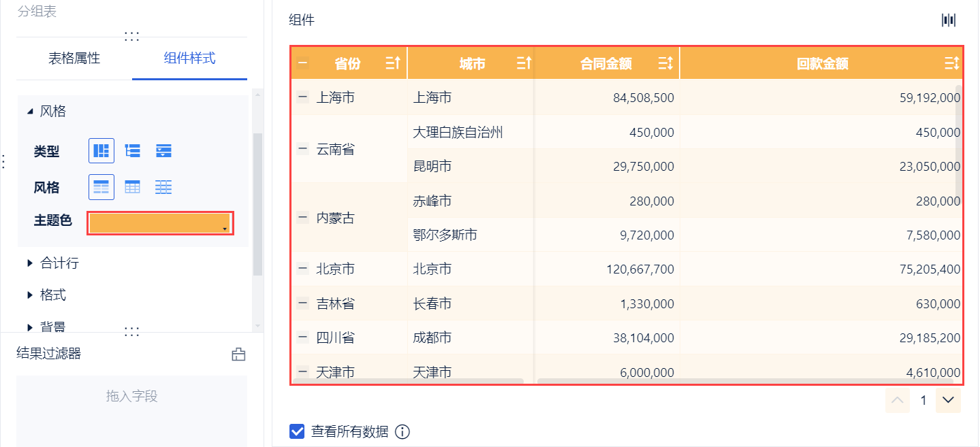Expand the 合计行 section
Screen dimensions: 980x447
tap(30, 263)
